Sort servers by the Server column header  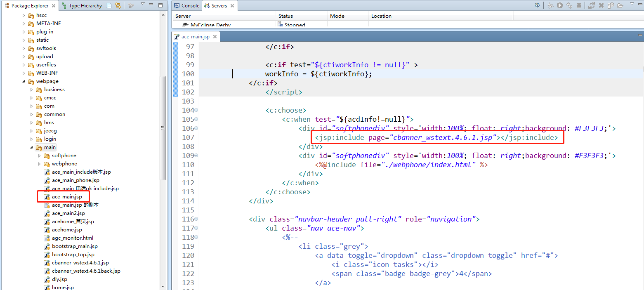point(224,16)
